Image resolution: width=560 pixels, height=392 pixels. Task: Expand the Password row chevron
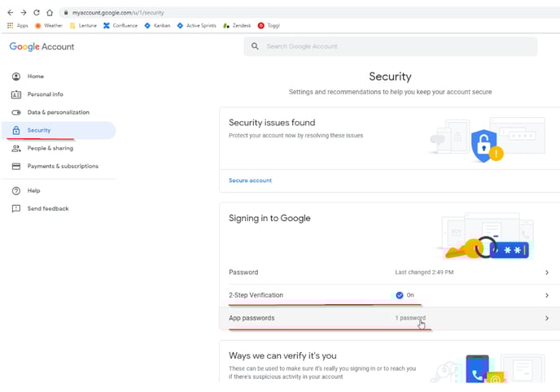[546, 272]
